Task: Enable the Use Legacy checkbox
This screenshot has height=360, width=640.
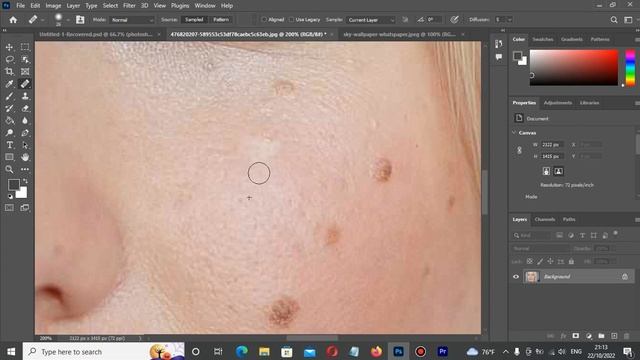Action: point(291,20)
